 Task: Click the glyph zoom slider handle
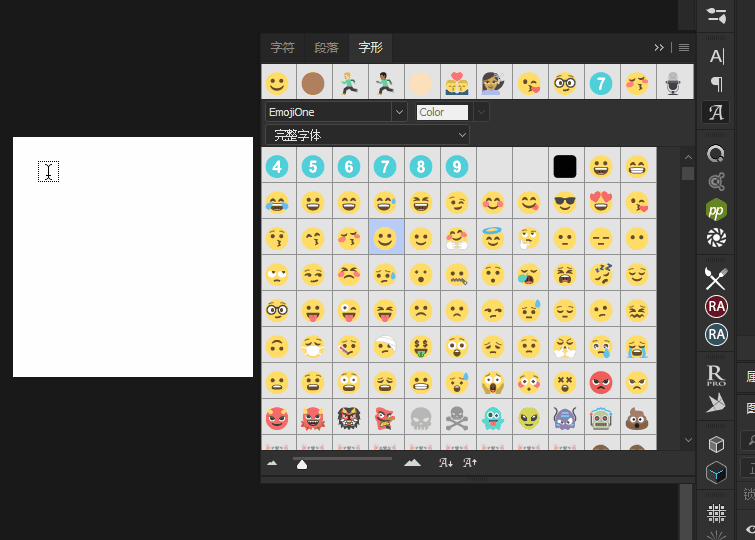coord(302,464)
